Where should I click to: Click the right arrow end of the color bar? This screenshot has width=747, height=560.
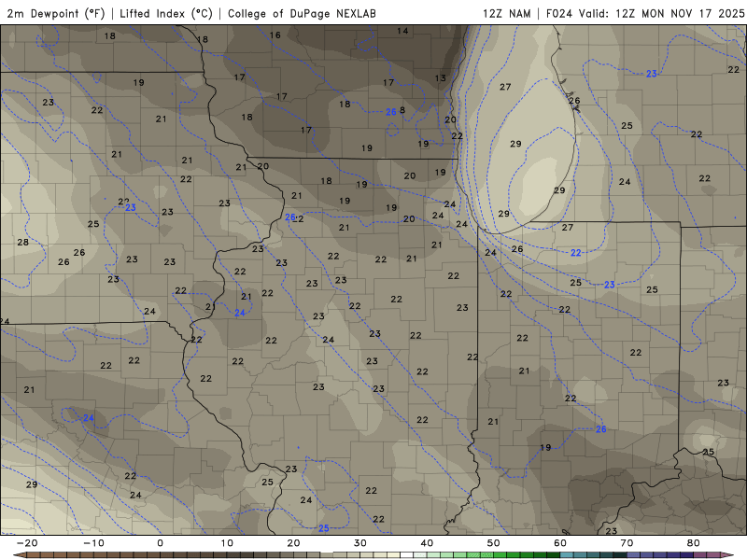[727, 555]
